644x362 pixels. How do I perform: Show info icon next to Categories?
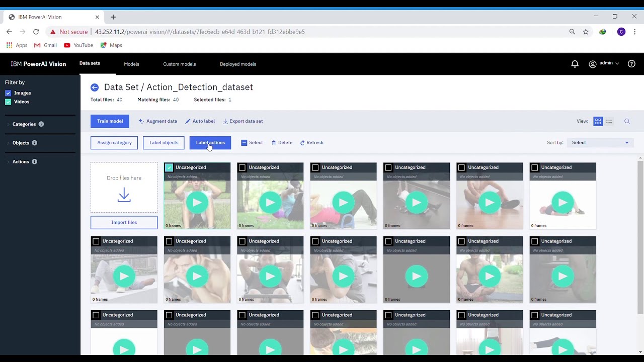pos(41,124)
